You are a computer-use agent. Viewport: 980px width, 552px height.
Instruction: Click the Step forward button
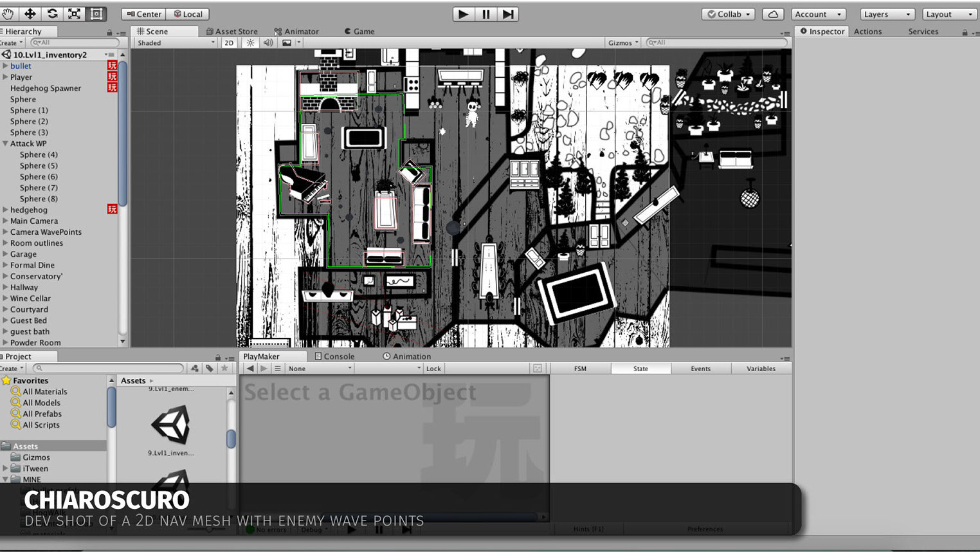[x=508, y=14]
